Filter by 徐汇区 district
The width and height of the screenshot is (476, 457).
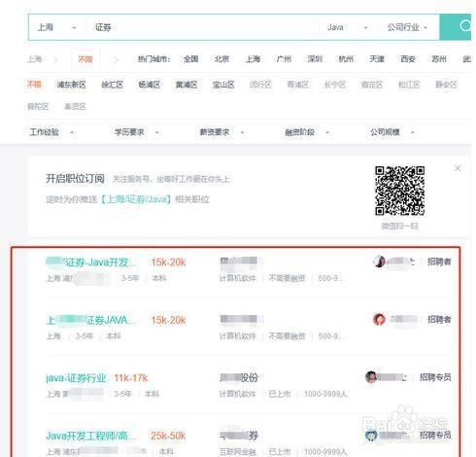click(112, 85)
